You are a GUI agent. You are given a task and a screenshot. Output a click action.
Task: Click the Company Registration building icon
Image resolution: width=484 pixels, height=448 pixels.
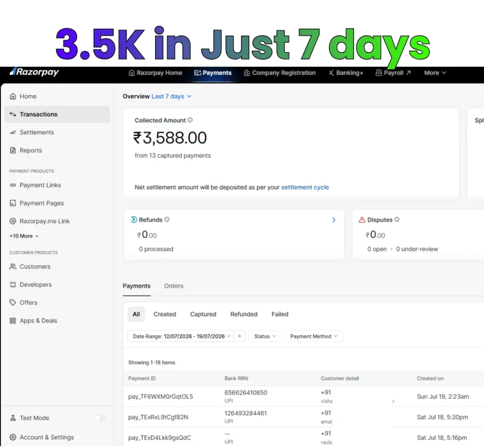pyautogui.click(x=247, y=73)
